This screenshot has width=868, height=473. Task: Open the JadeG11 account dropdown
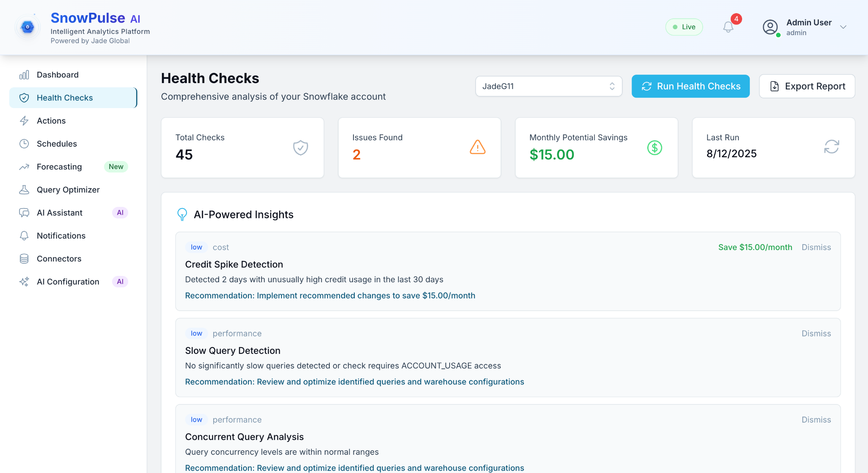548,86
